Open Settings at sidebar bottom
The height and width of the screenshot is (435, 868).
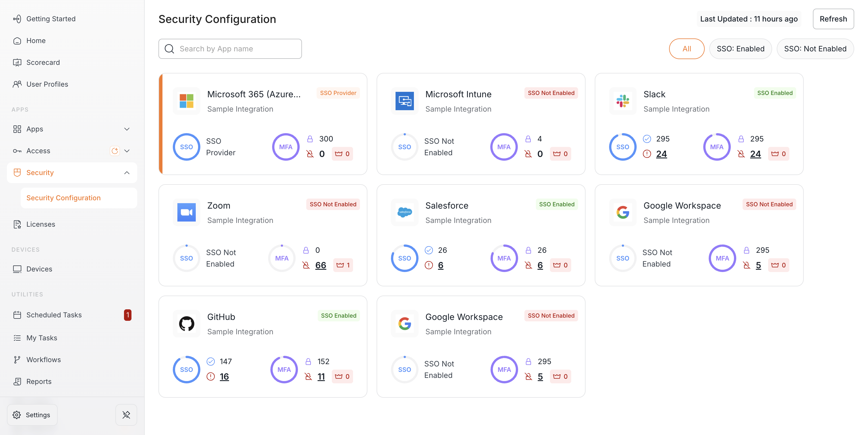tap(32, 415)
